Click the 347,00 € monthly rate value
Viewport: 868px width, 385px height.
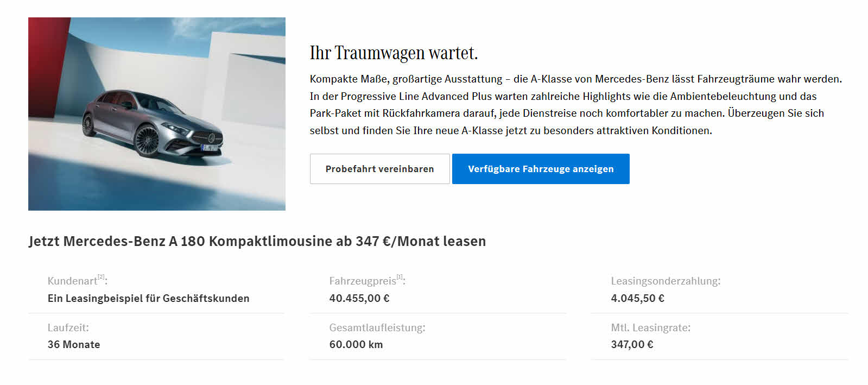click(632, 344)
